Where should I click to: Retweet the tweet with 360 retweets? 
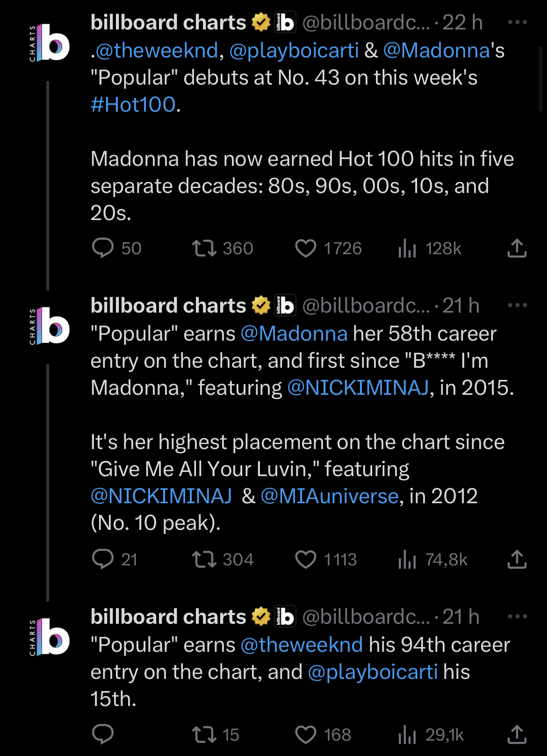pos(204,248)
